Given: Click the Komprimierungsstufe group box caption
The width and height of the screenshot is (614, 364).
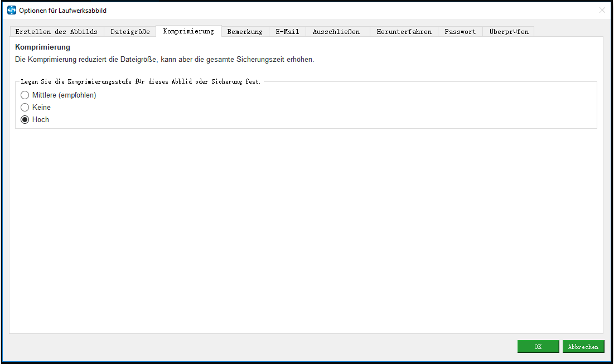Looking at the screenshot, I should [141, 81].
